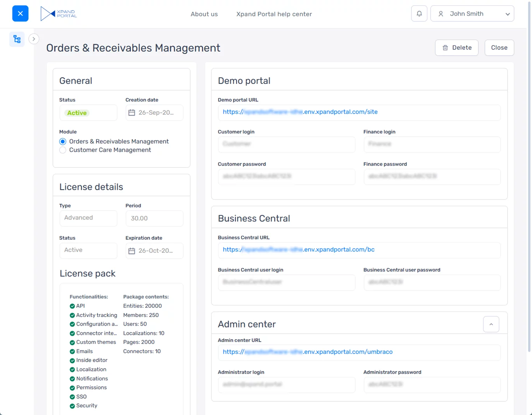Screen dimensions: 532x415
Task: Click the Xpand Portal logo
Action: coord(59,14)
